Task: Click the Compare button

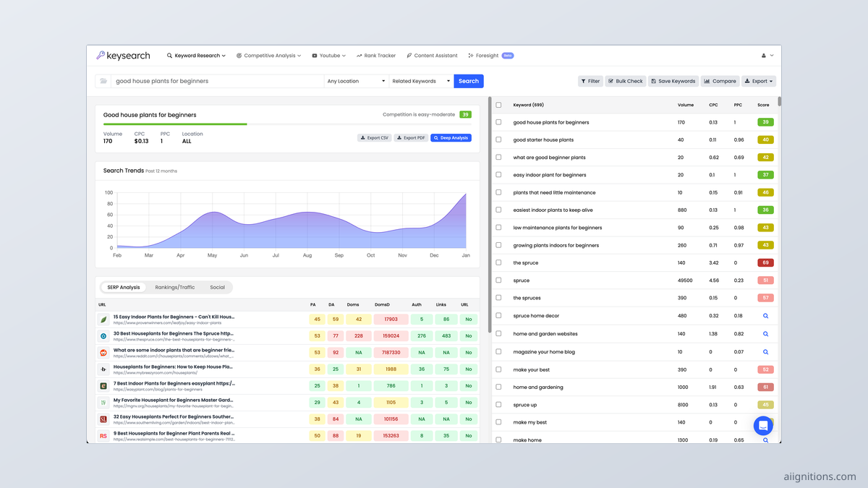Action: [720, 81]
